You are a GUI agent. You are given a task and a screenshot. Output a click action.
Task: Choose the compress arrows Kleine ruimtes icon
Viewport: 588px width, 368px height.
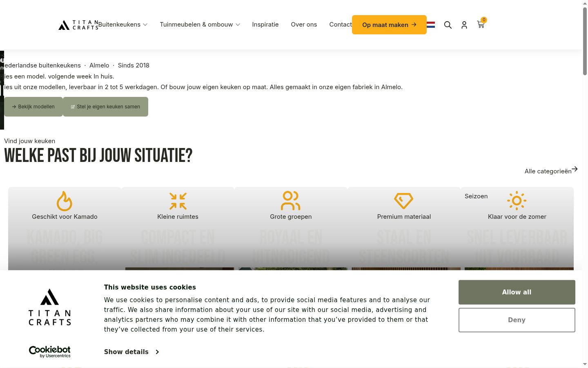click(x=178, y=201)
